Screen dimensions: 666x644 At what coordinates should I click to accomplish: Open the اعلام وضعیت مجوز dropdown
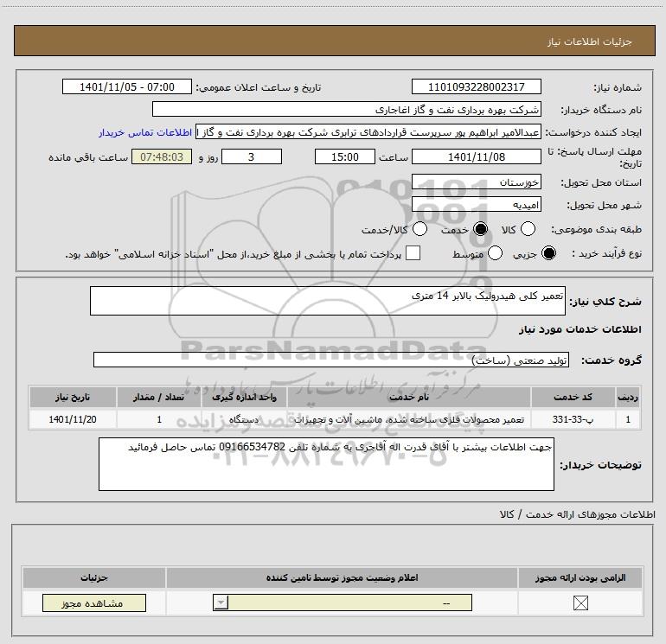343,603
